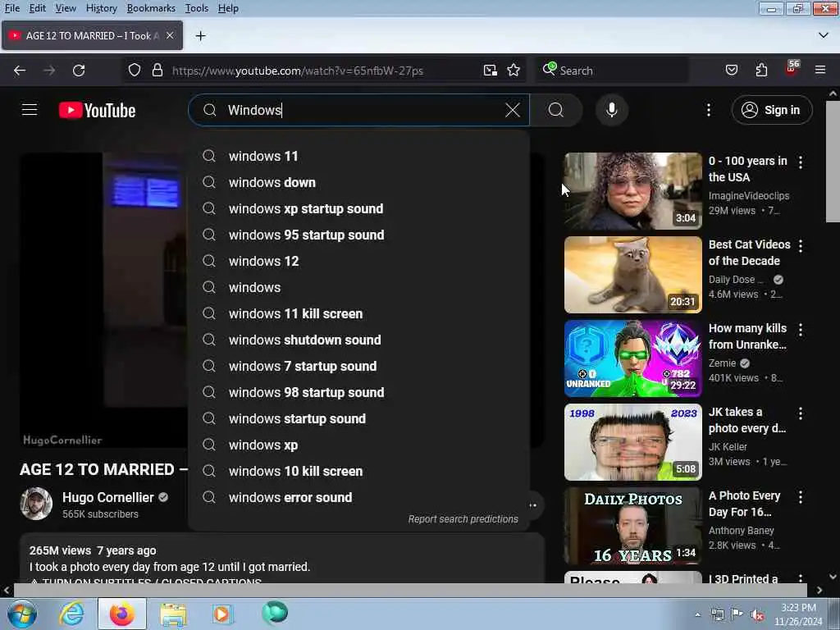Open the Edit menu
Viewport: 840px width, 630px height.
tap(37, 8)
